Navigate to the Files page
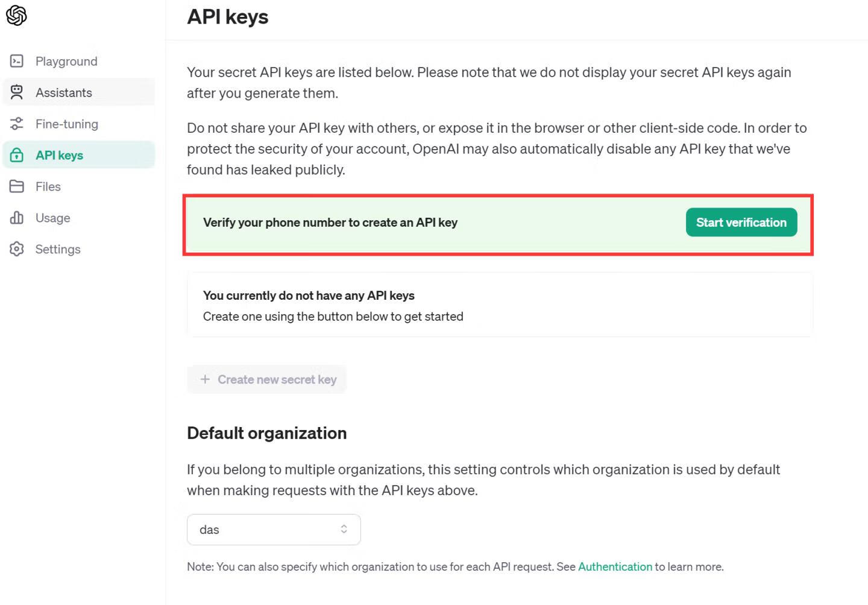This screenshot has width=868, height=605. [48, 186]
